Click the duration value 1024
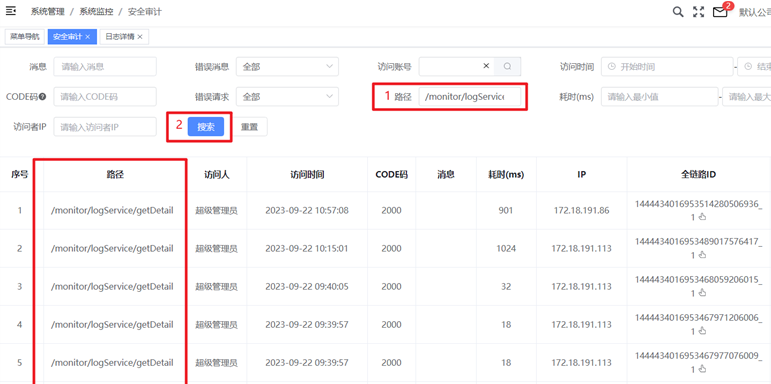Image resolution: width=771 pixels, height=384 pixels. point(506,249)
